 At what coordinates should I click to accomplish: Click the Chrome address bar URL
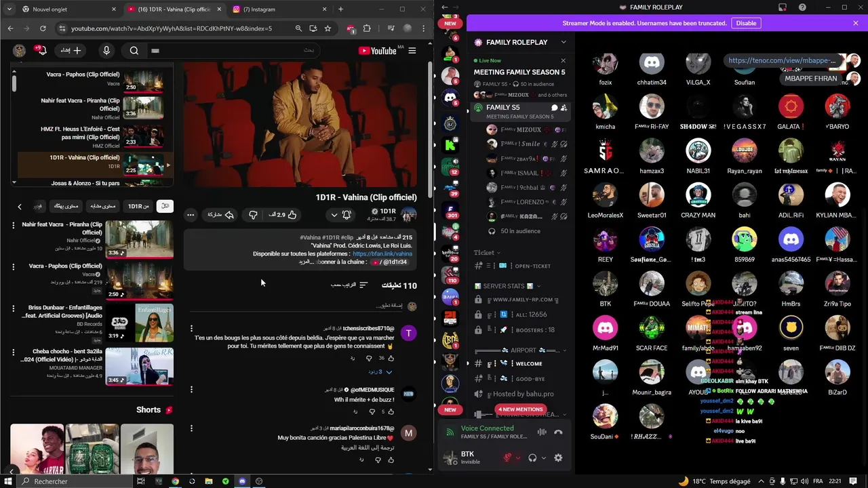coord(172,28)
